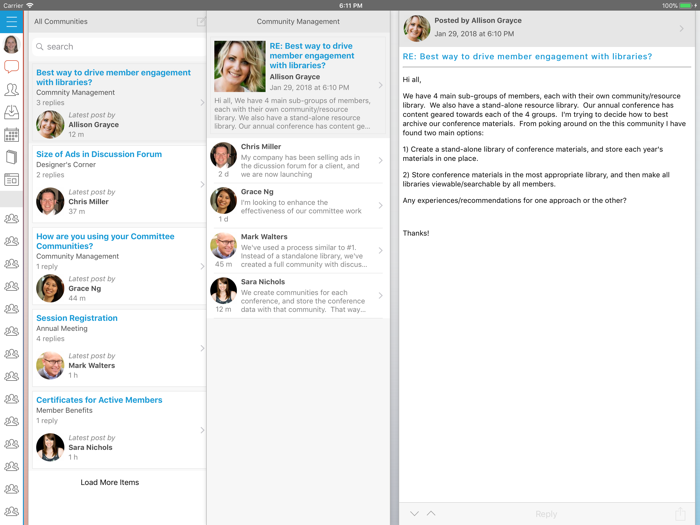700x525 pixels.
Task: Click Mark Walters' avatar in Session Registration card
Action: click(50, 365)
